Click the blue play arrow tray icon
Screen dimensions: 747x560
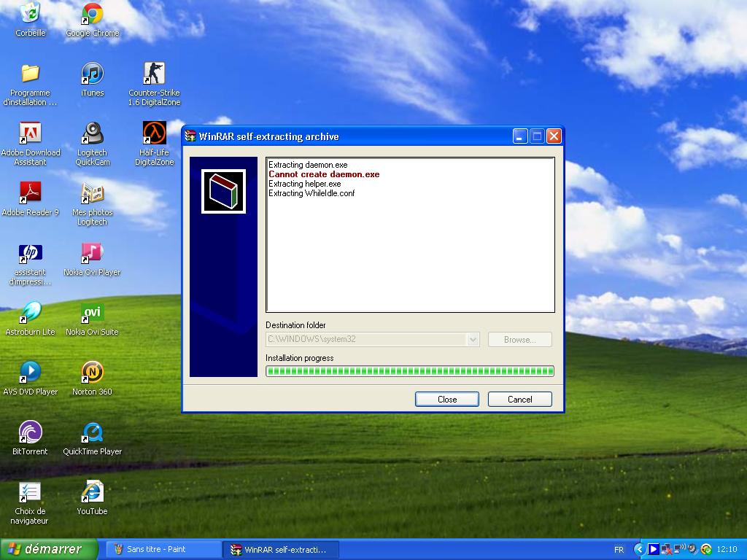[x=653, y=549]
